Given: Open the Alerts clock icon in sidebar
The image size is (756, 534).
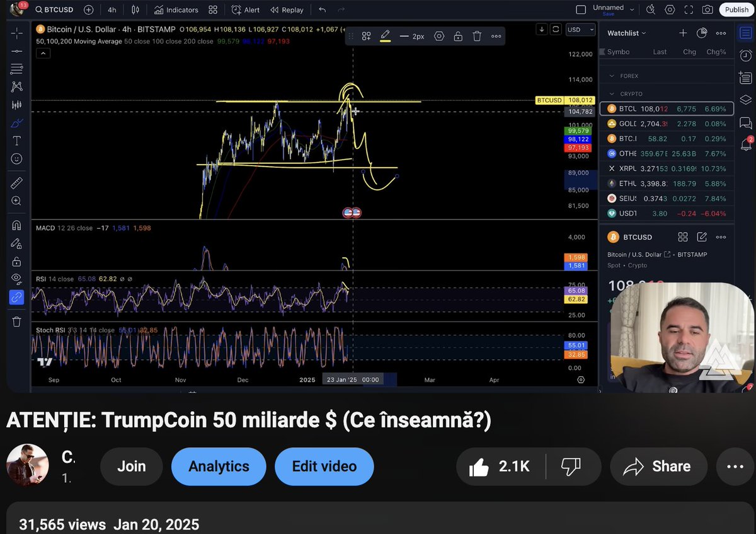Looking at the screenshot, I should (x=746, y=55).
